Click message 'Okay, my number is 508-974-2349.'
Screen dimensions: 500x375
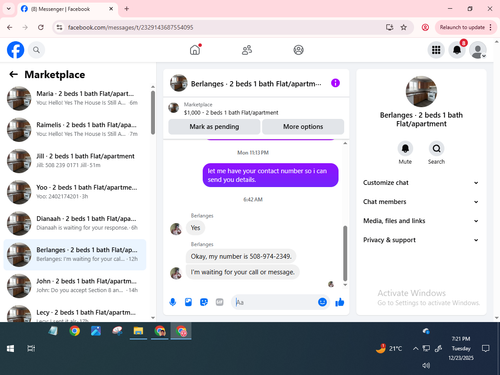coord(241,256)
